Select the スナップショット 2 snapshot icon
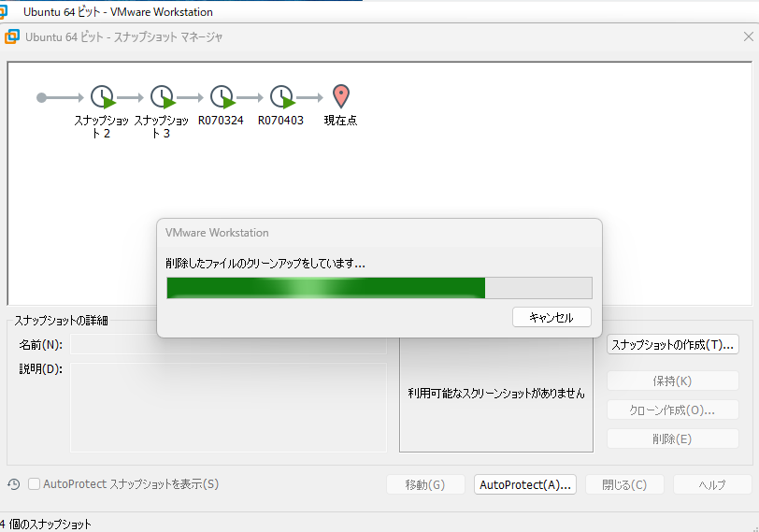Viewport: 759px width, 532px height. [x=103, y=96]
